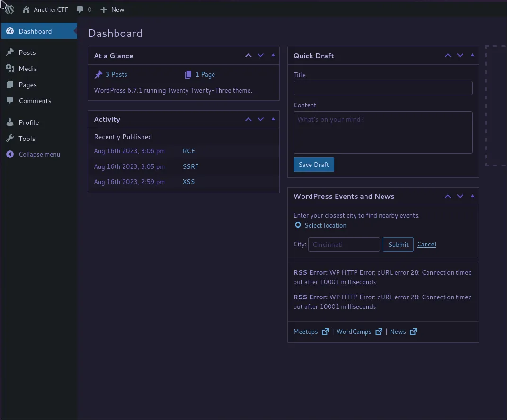Image resolution: width=507 pixels, height=420 pixels.
Task: Focus the City input field
Action: (344, 245)
